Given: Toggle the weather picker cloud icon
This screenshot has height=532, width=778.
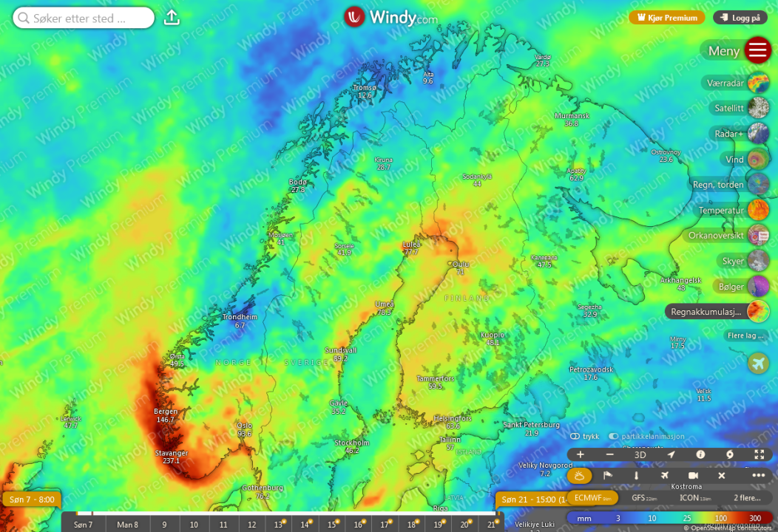Looking at the screenshot, I should coord(580,475).
